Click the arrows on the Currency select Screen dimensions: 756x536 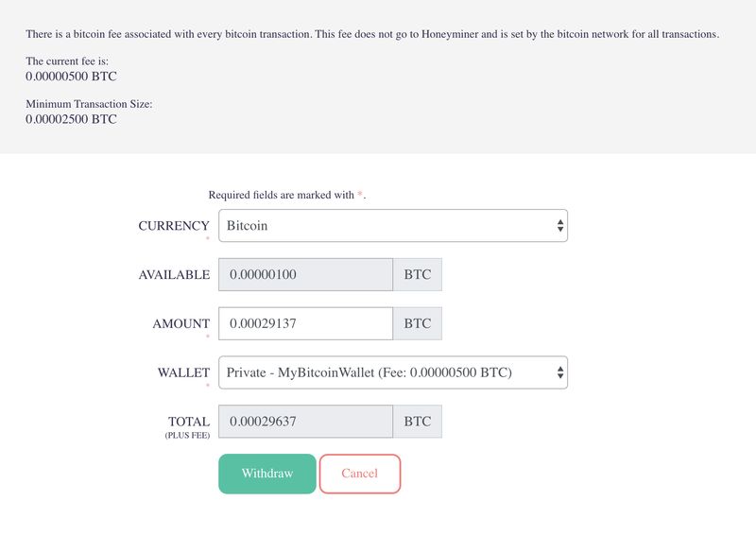[x=560, y=226]
